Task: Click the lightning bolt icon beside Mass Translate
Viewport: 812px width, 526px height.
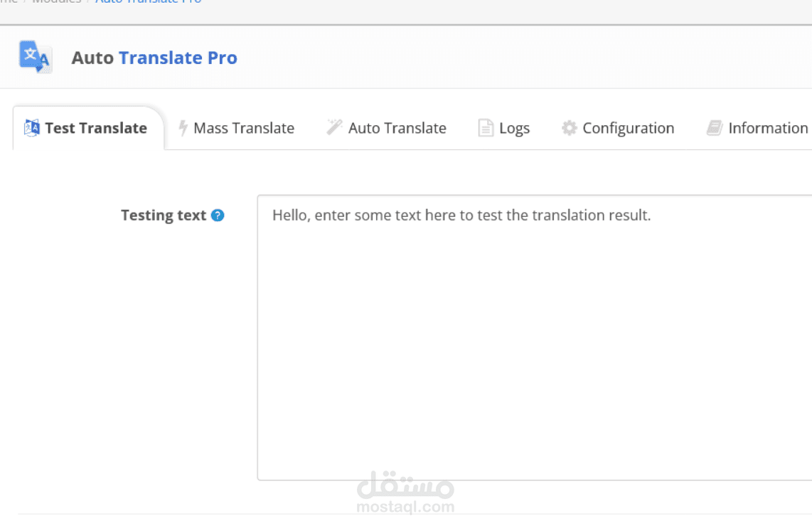Action: point(182,127)
